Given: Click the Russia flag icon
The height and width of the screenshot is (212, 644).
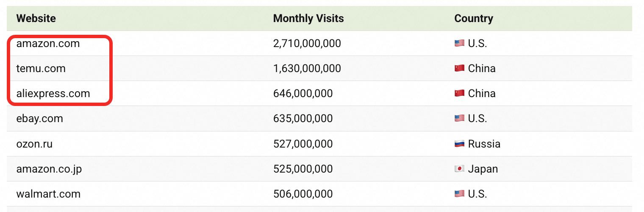Looking at the screenshot, I should (459, 144).
